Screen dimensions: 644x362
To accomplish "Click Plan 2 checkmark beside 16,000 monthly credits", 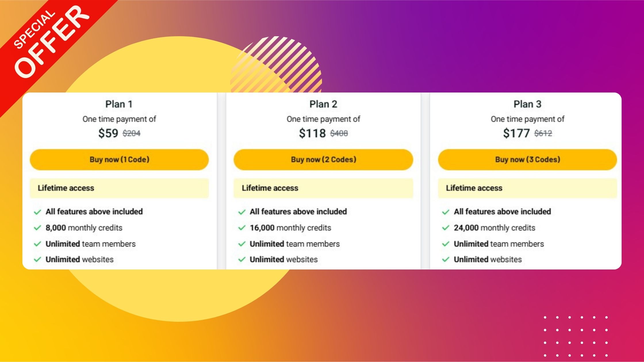I will pyautogui.click(x=241, y=228).
